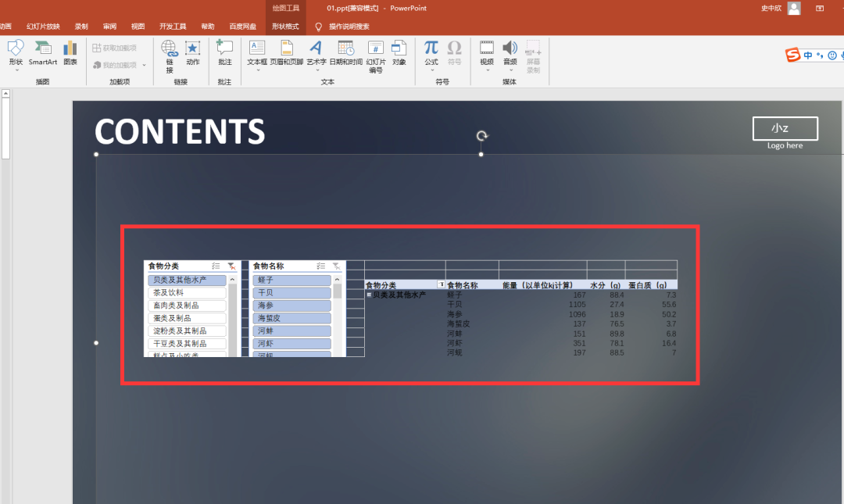844x504 pixels.
Task: Collapse the 贝类及其他水产 pivot row group
Action: (369, 295)
